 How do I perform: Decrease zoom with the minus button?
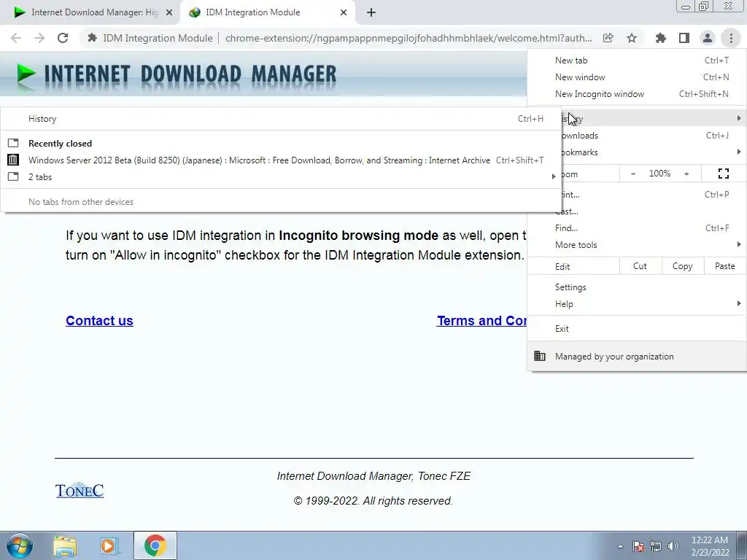pyautogui.click(x=633, y=174)
